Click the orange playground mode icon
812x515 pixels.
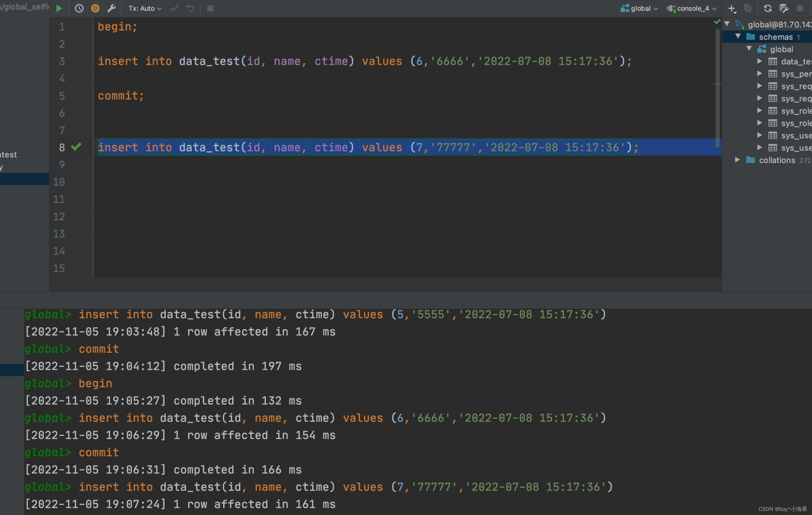(x=95, y=8)
